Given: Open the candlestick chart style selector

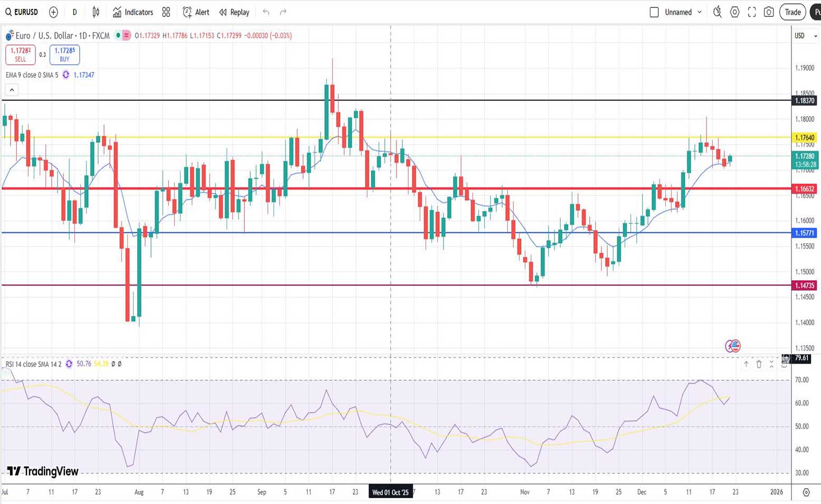Looking at the screenshot, I should click(x=96, y=12).
